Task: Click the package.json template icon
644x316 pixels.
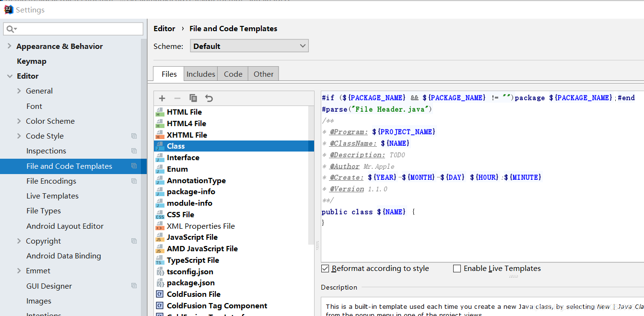Action: pyautogui.click(x=160, y=283)
